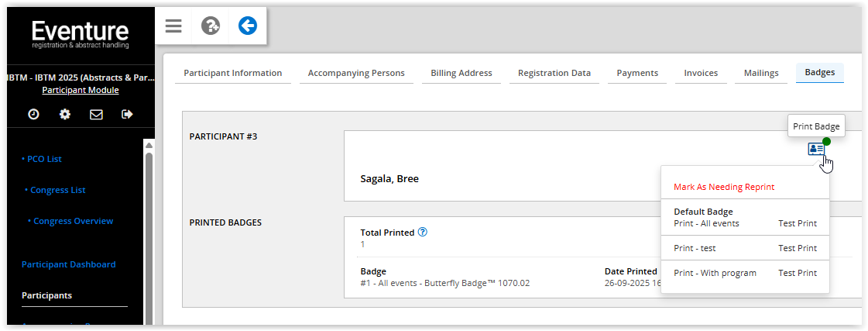Open the Participant Module link
The image size is (868, 331).
click(81, 90)
